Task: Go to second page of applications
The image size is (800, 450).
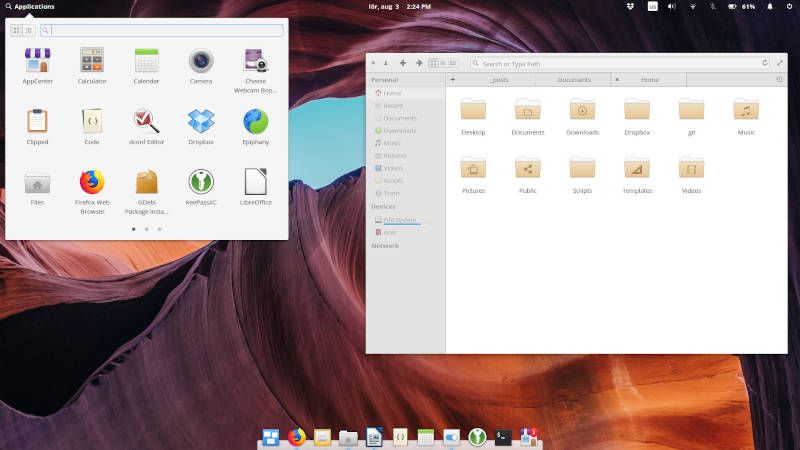Action: click(x=146, y=229)
